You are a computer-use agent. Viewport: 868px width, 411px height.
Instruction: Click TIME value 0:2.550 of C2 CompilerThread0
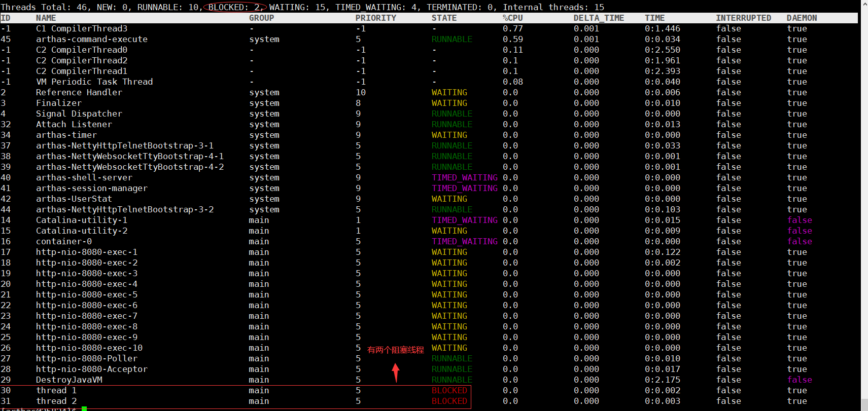click(663, 50)
